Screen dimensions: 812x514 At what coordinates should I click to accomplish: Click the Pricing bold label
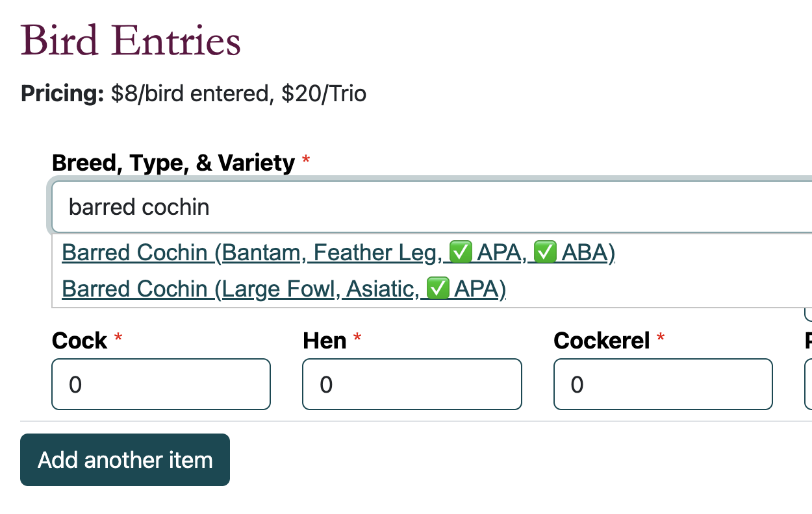[62, 94]
